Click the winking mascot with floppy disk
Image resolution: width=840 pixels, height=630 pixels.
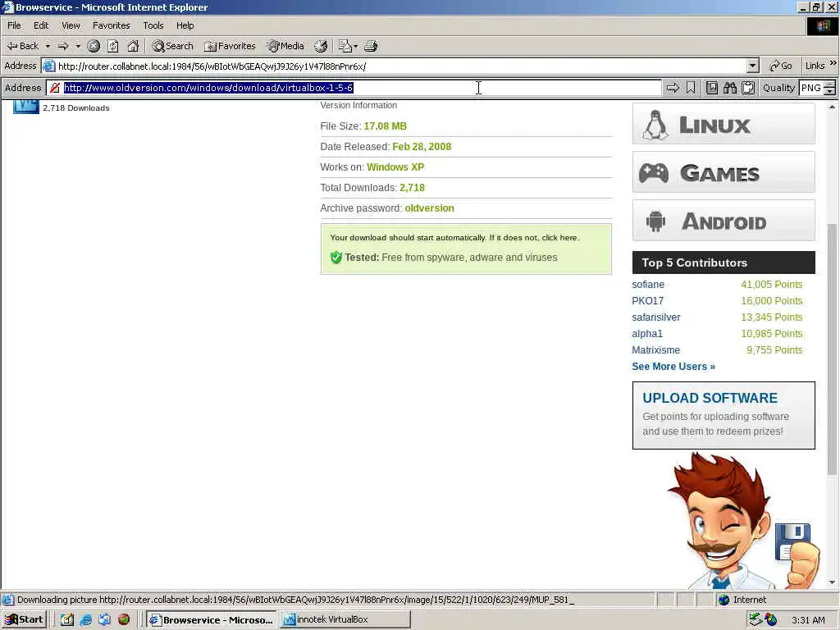tap(743, 523)
